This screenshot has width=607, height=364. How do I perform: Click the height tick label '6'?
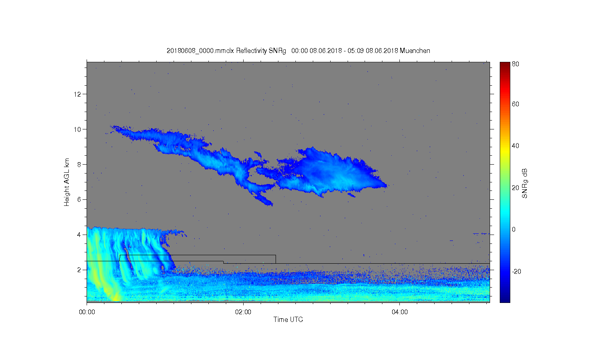79,199
